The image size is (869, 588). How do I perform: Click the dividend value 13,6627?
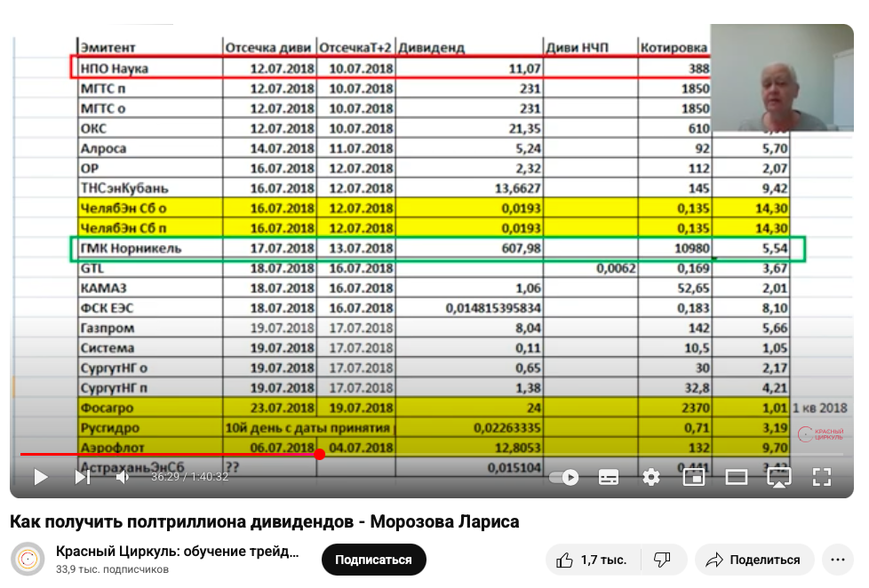(x=518, y=188)
